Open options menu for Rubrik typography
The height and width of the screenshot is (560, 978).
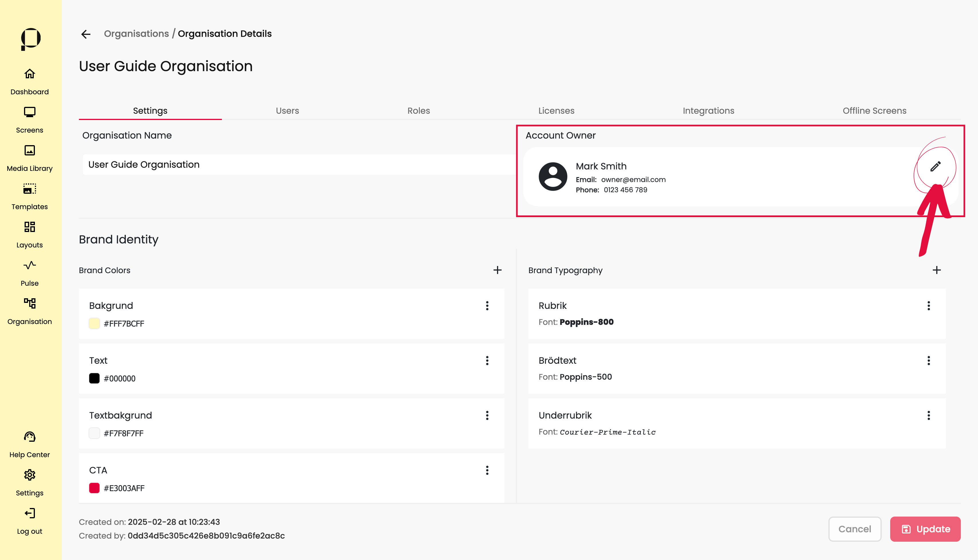point(928,306)
